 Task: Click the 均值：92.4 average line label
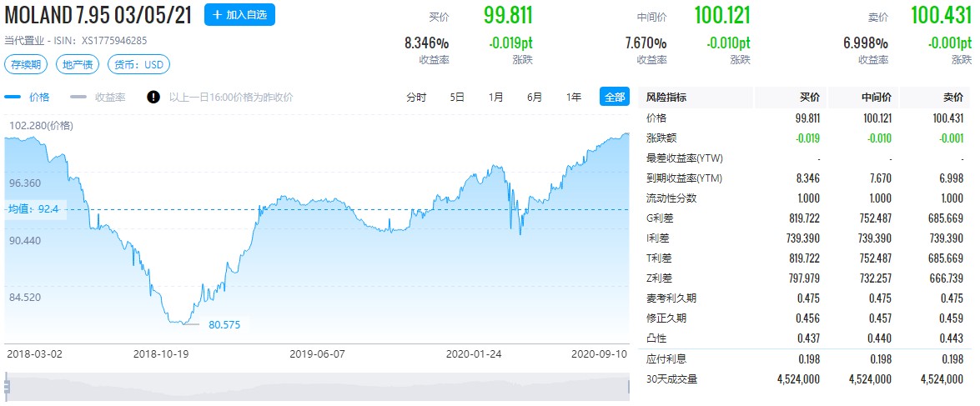pyautogui.click(x=33, y=208)
